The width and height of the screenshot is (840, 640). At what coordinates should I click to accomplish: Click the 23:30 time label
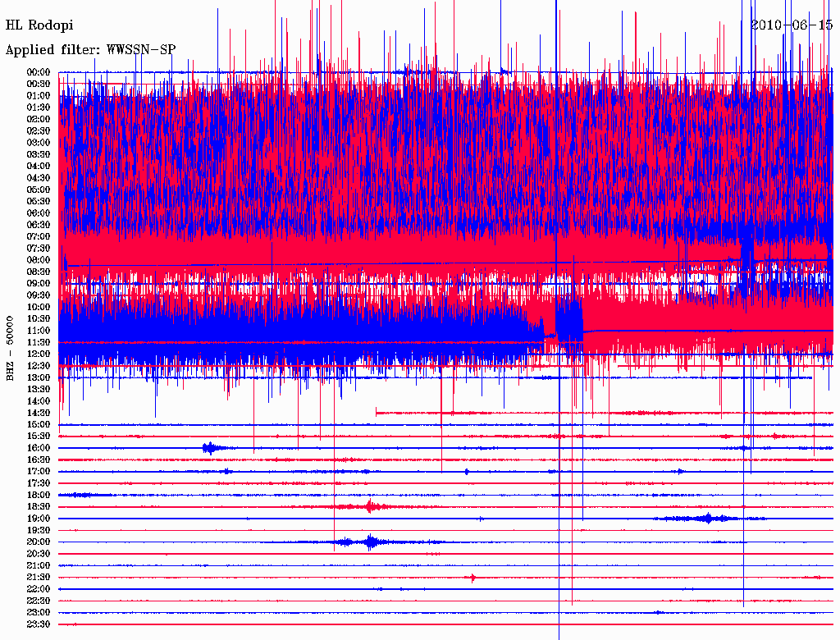tap(39, 624)
